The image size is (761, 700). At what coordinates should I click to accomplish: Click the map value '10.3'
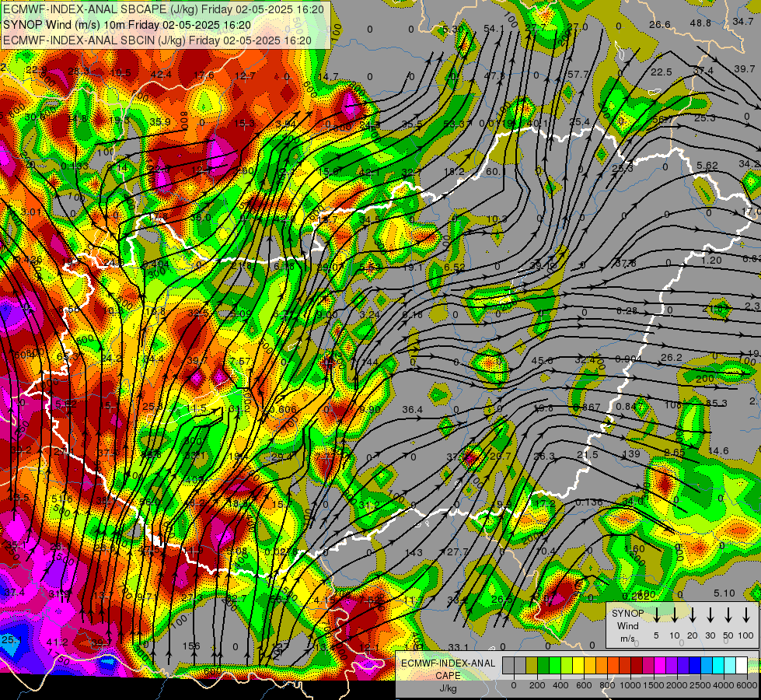click(x=497, y=219)
